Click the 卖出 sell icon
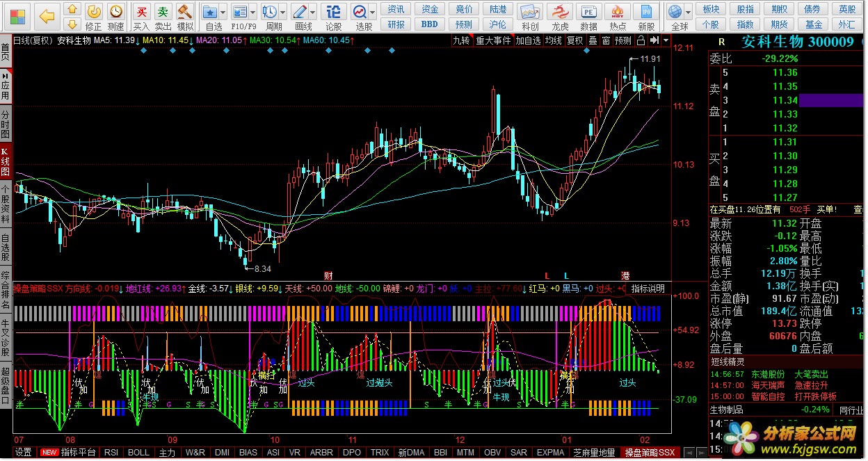 click(x=163, y=11)
